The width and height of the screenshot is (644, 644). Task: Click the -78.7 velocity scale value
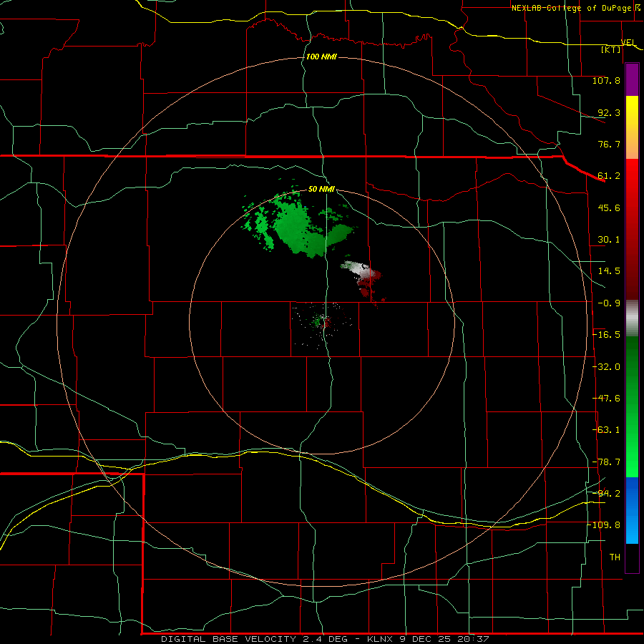tap(606, 462)
